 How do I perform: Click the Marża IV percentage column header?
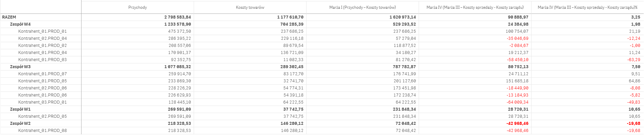coord(587,7)
